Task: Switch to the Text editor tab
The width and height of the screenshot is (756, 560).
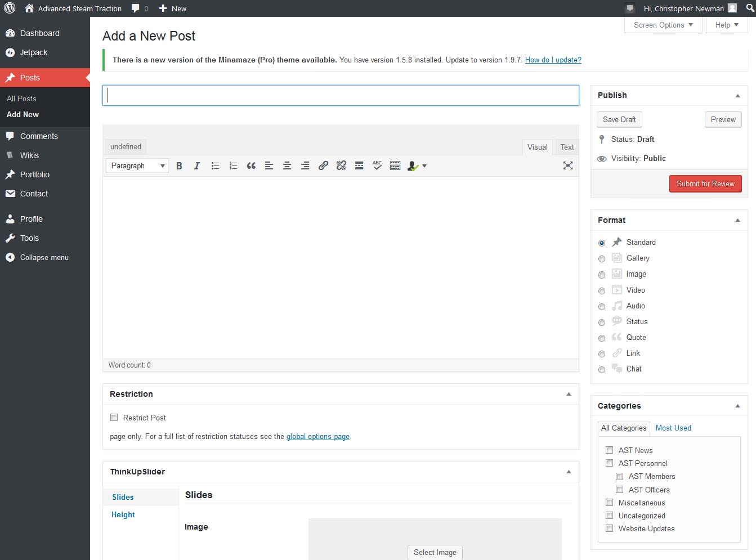Action: (567, 147)
